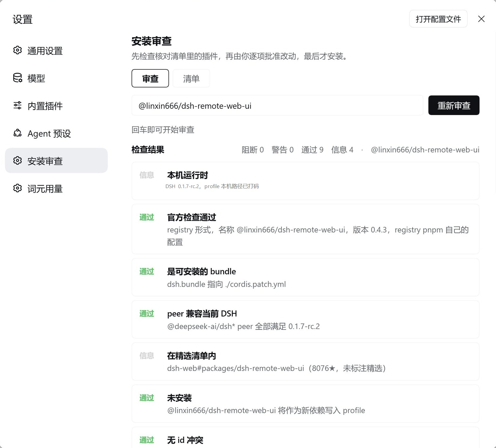
Task: Go to 内置插件 section
Action: 56,106
